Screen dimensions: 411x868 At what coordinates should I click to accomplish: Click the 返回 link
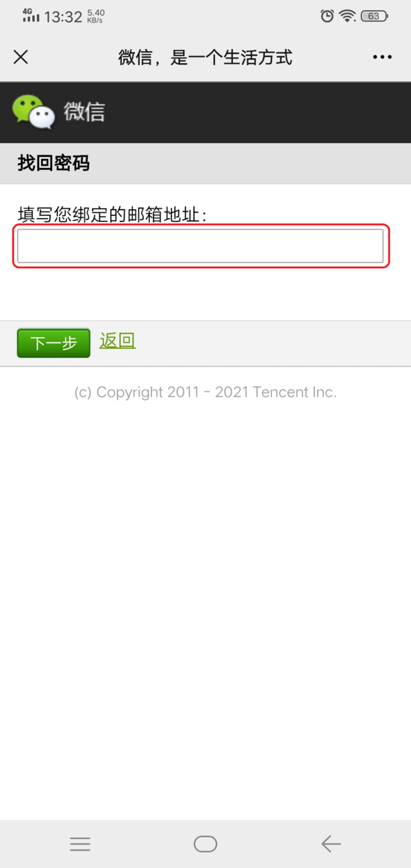(x=117, y=340)
